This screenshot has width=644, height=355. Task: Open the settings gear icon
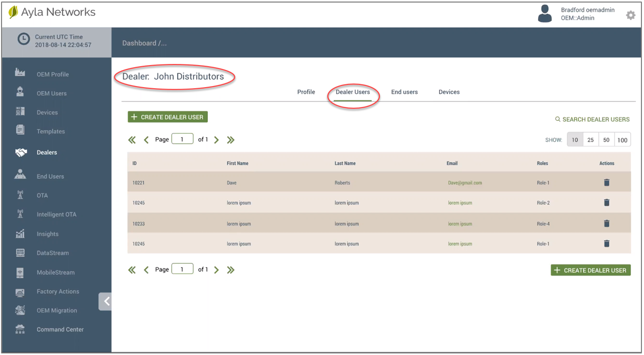(631, 15)
